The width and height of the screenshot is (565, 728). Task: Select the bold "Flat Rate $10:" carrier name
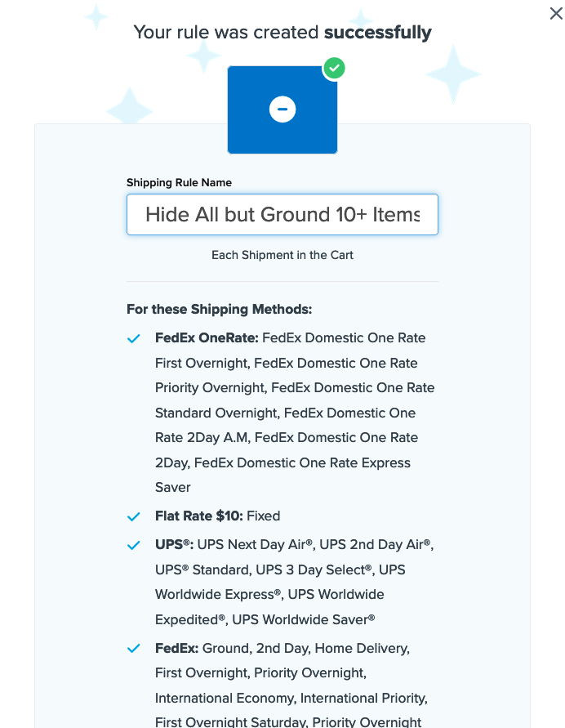(x=198, y=516)
